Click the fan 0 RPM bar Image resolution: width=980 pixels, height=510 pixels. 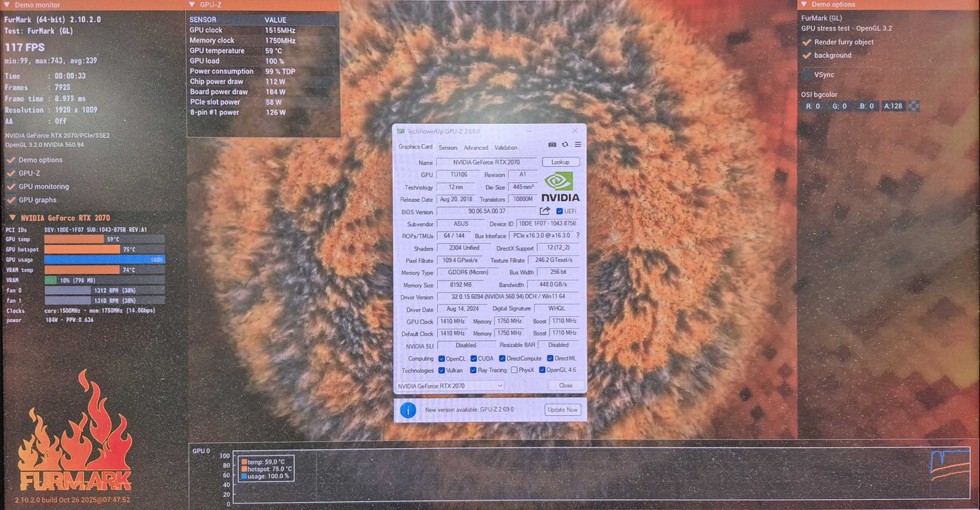tap(105, 290)
